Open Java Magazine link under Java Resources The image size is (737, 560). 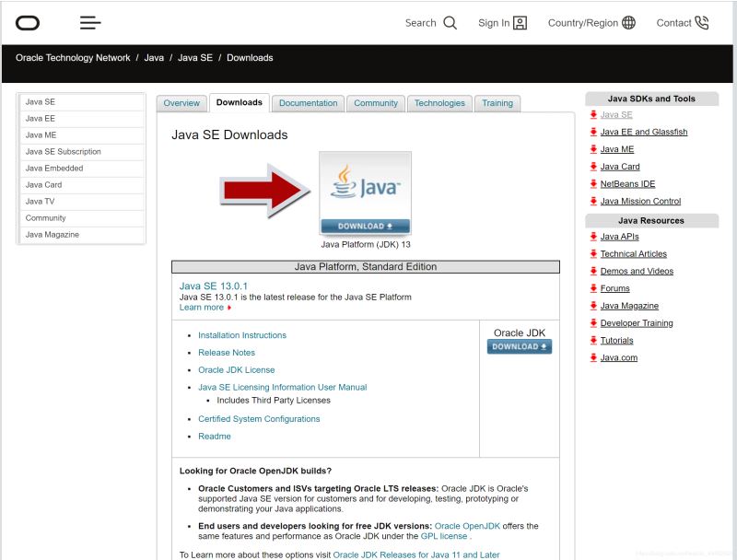[x=629, y=306]
